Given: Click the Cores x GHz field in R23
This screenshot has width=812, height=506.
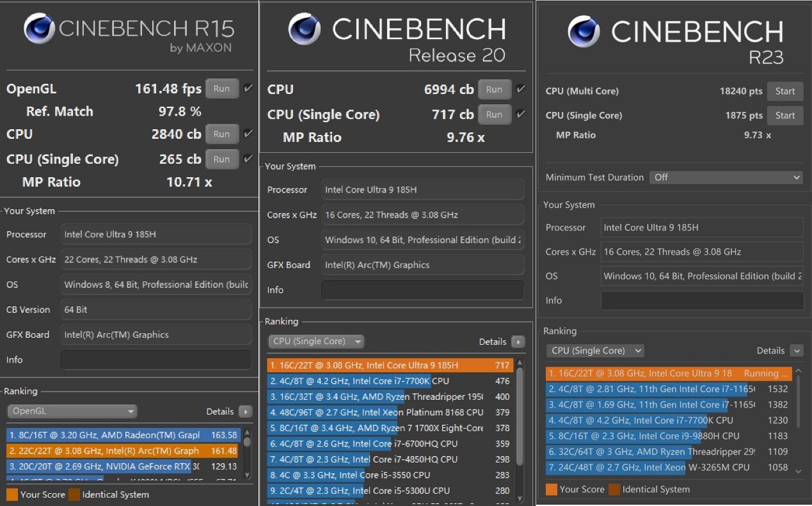Looking at the screenshot, I should 702,252.
